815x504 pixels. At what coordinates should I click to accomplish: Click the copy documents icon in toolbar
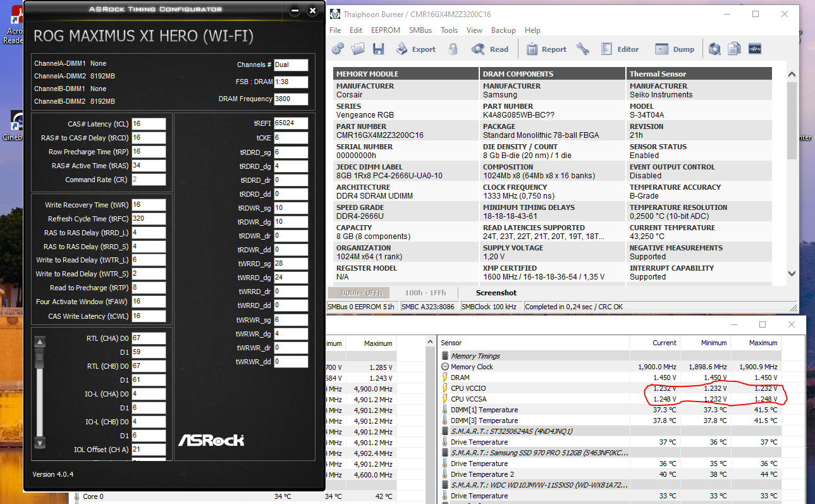pos(734,49)
